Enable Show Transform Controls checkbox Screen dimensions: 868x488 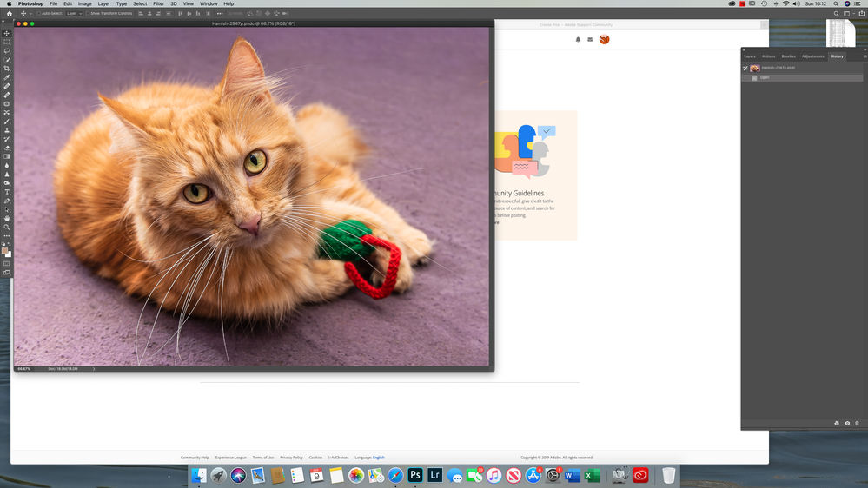[x=88, y=13]
